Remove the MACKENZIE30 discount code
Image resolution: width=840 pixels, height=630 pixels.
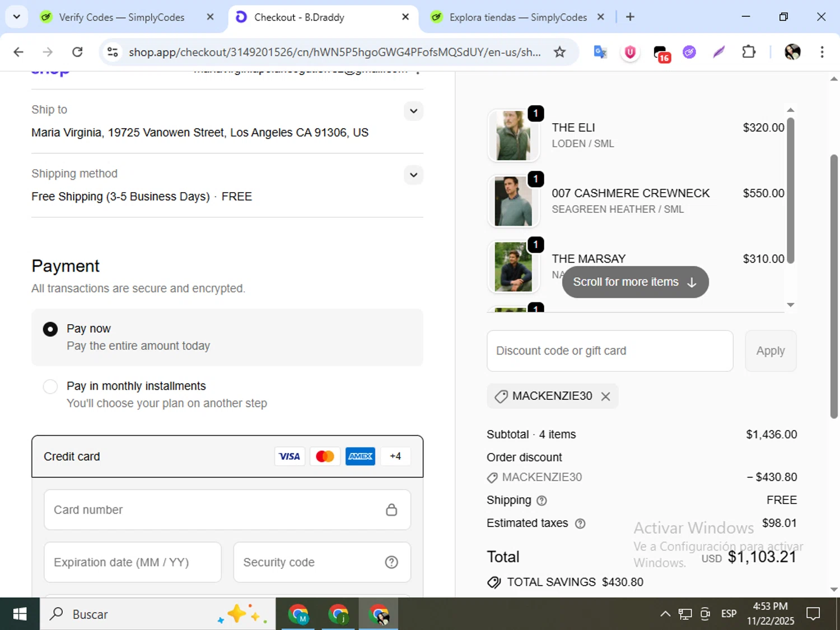605,396
